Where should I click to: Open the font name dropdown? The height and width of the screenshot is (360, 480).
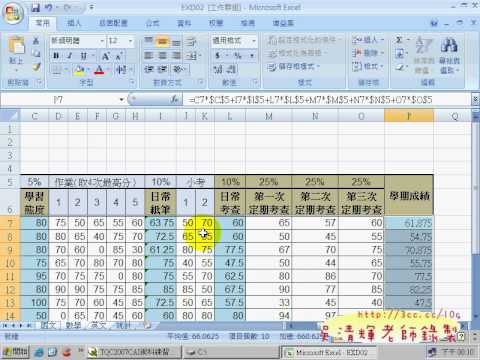click(x=102, y=41)
